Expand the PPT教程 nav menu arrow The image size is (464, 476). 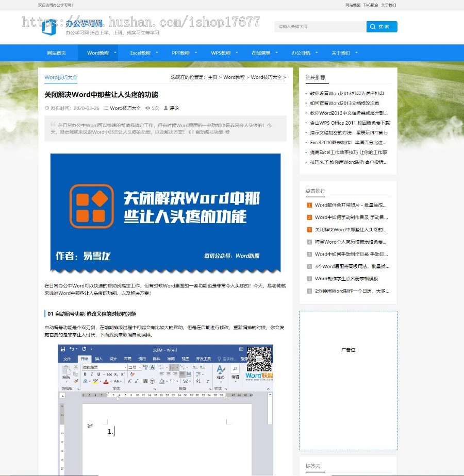196,53
